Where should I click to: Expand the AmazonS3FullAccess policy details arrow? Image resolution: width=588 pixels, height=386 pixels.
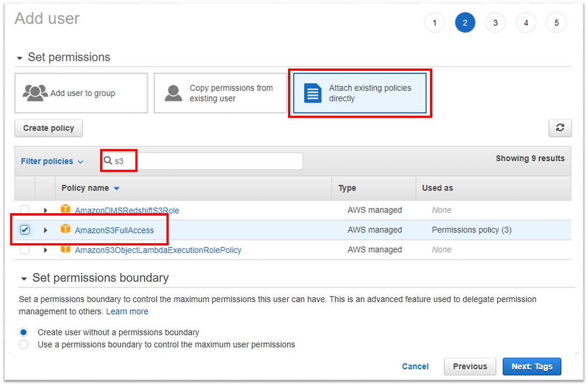click(45, 230)
